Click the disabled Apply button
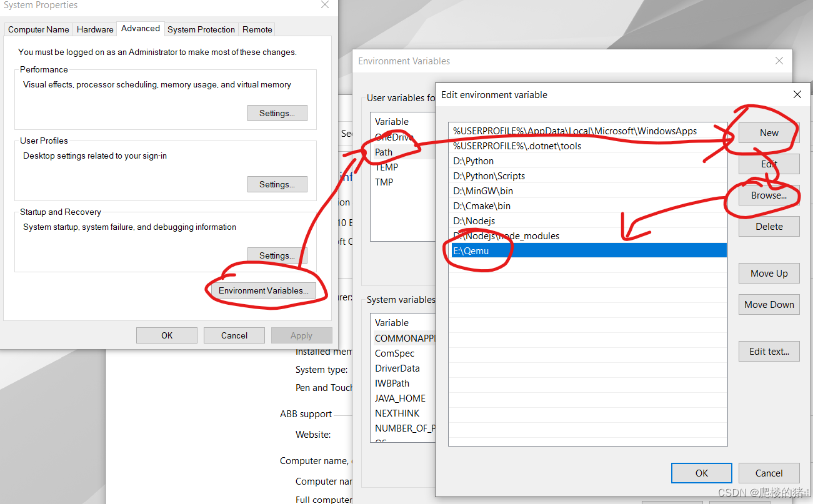 click(x=301, y=335)
